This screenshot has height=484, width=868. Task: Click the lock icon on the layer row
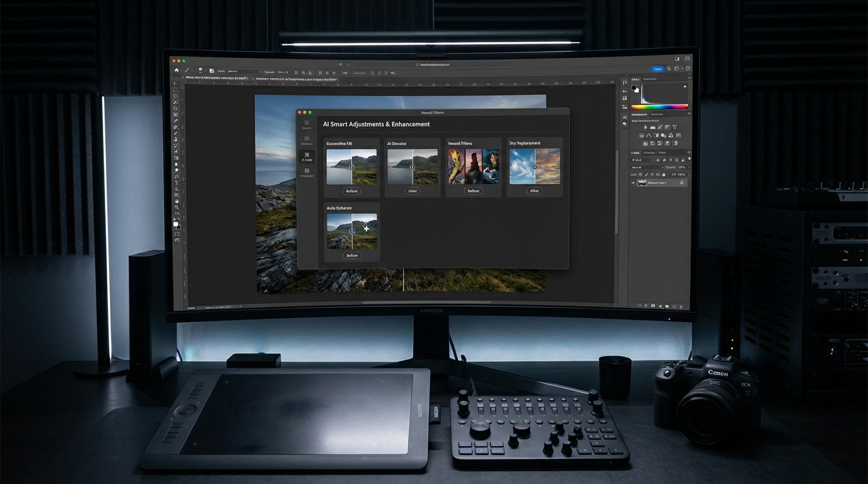pos(682,183)
